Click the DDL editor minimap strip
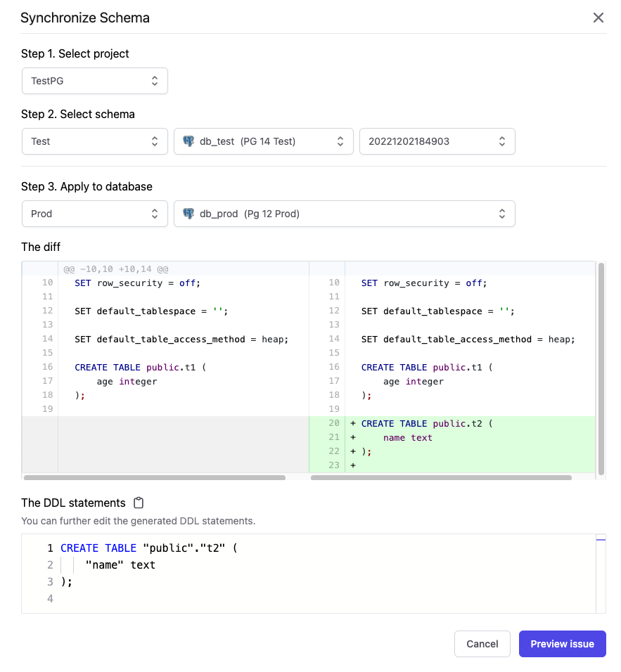Image resolution: width=621 pixels, height=672 pixels. tap(601, 573)
